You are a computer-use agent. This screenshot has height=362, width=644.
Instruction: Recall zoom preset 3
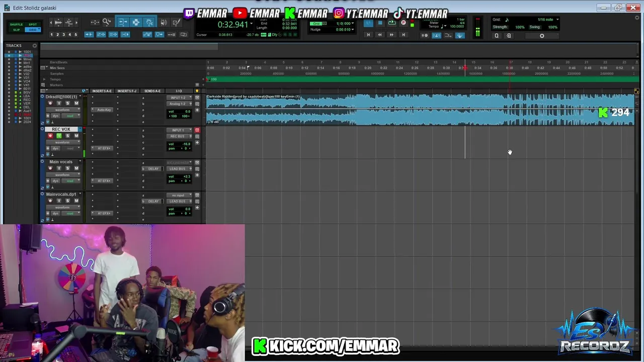(x=64, y=35)
